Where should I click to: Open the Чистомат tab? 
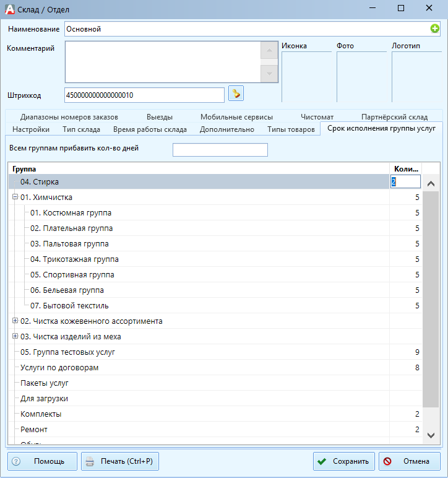pyautogui.click(x=317, y=117)
